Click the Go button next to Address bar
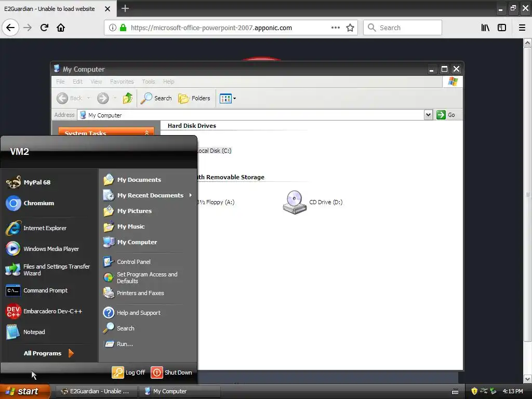This screenshot has height=399, width=532. tap(446, 115)
